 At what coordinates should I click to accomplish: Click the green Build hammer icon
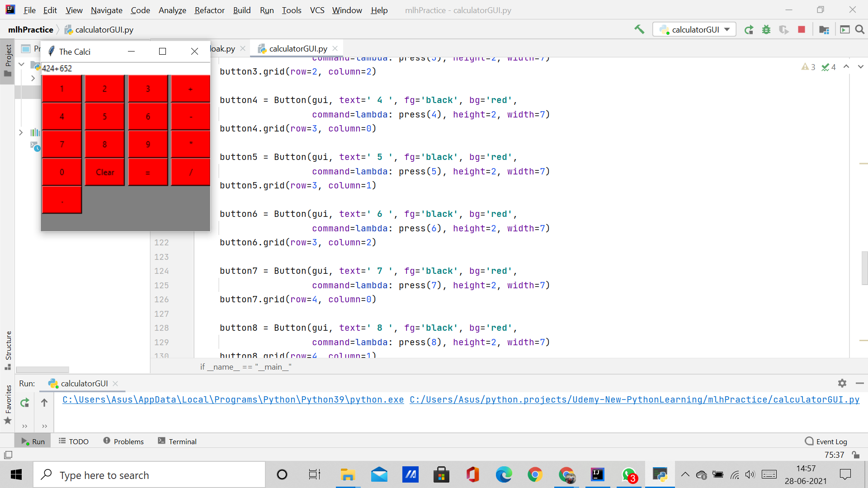click(x=639, y=29)
